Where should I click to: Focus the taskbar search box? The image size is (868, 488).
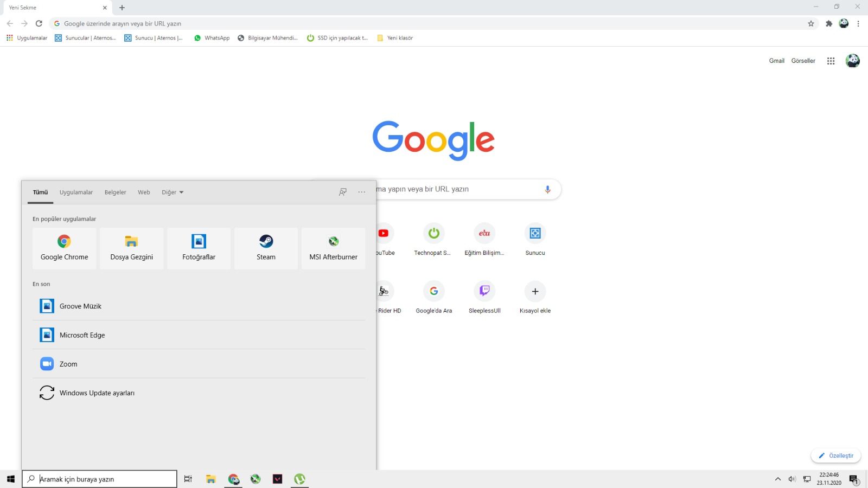pos(99,479)
